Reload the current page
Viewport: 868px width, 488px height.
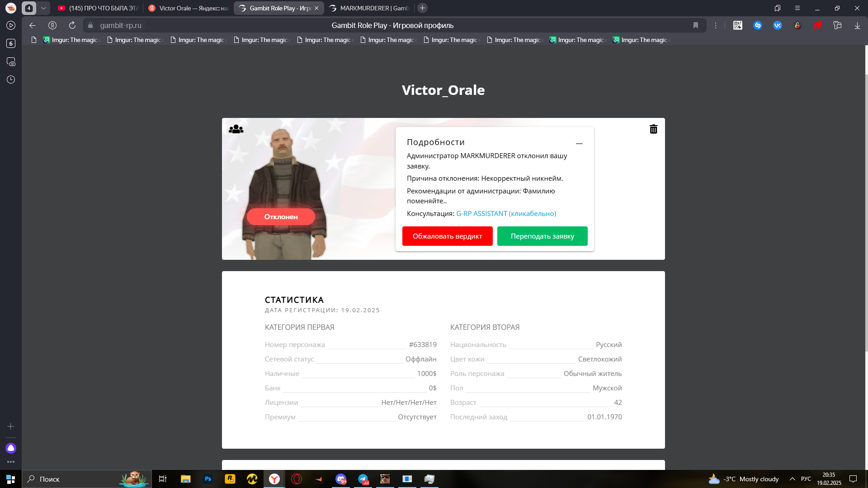pyautogui.click(x=72, y=25)
